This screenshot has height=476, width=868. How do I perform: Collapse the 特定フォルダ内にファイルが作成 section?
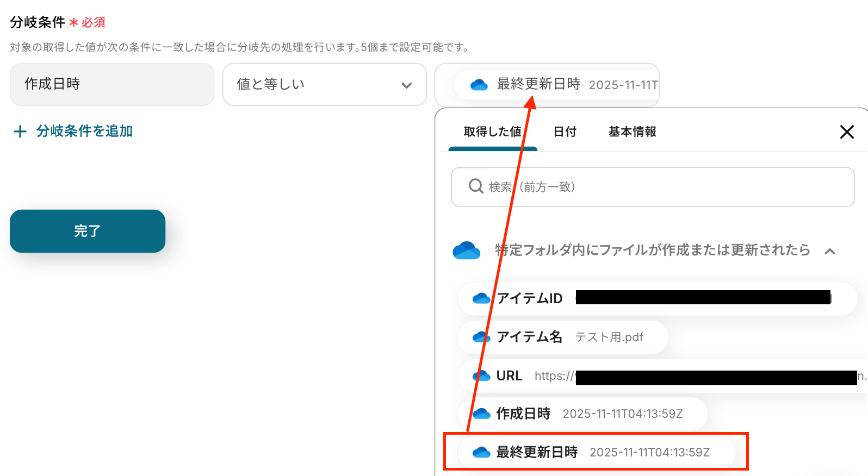830,251
